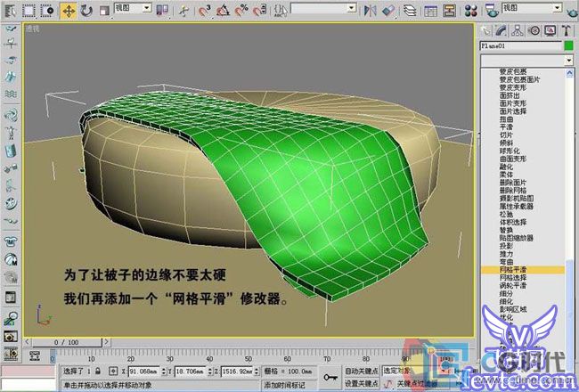
Task: Choose the 球形化 modifier from the list
Action: coord(510,151)
